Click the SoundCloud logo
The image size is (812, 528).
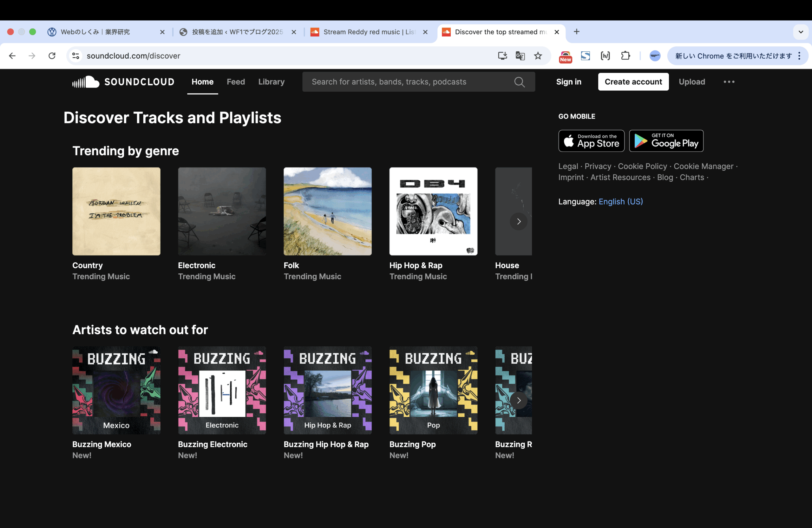(x=123, y=82)
